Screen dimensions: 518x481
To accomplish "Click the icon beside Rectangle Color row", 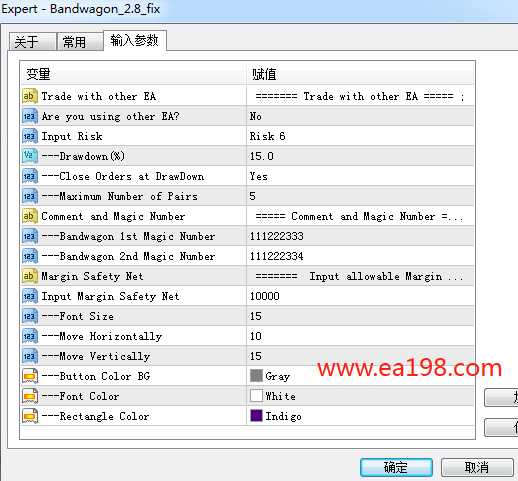I will (x=29, y=416).
